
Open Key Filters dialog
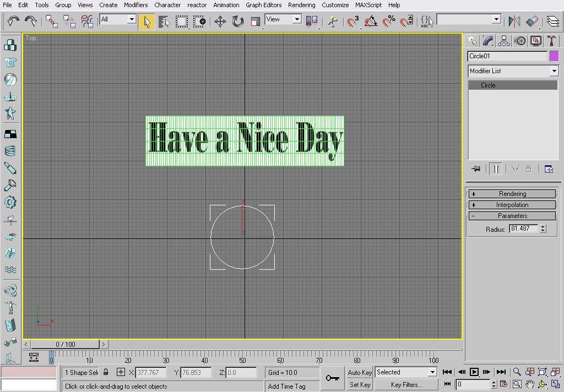point(406,385)
